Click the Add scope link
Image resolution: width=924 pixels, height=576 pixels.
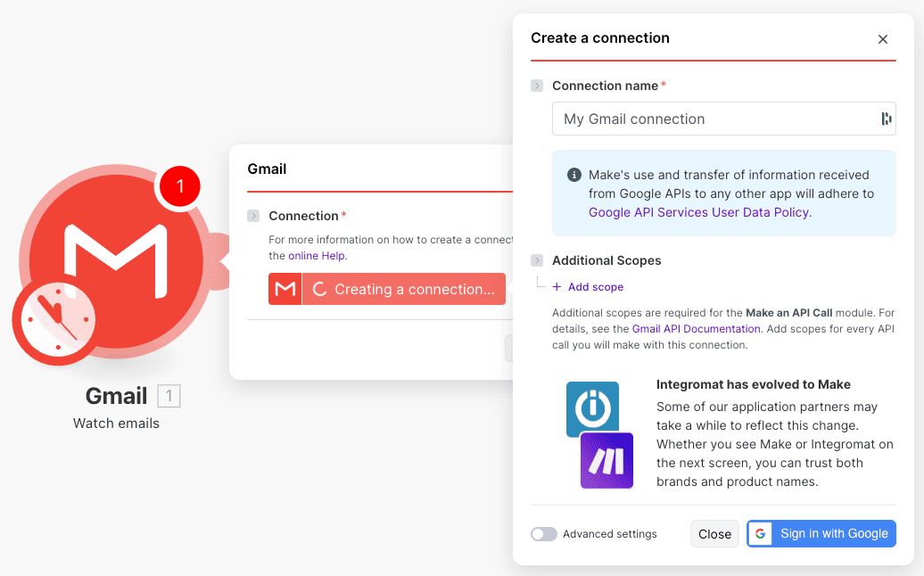[x=588, y=286]
